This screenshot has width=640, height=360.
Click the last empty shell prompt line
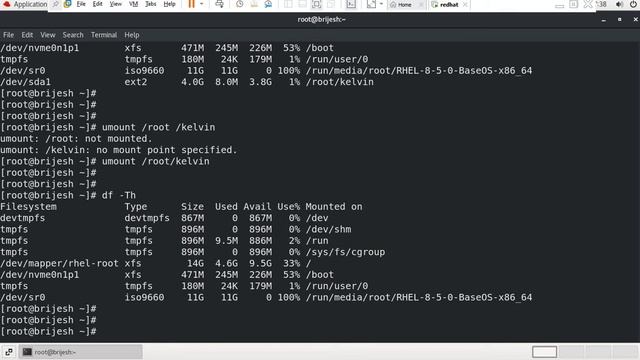[48, 331]
